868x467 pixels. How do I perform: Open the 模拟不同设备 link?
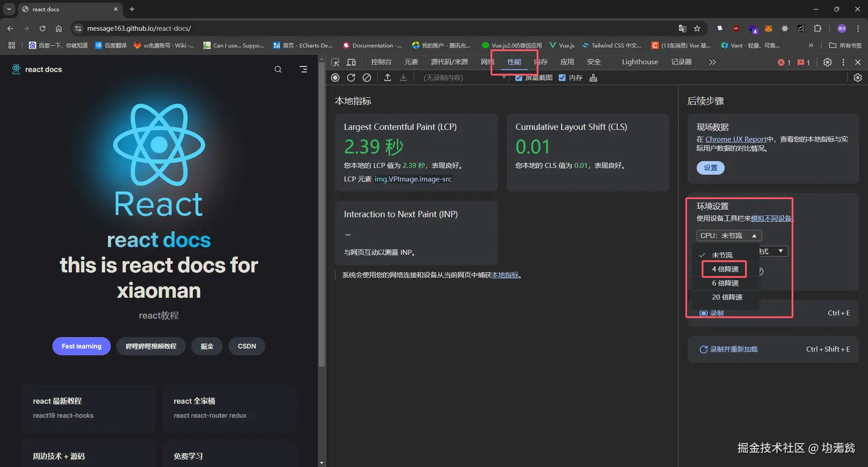(x=771, y=219)
